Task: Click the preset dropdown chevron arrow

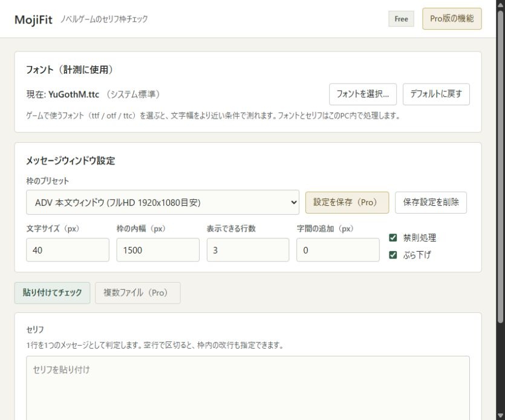Action: tap(293, 202)
